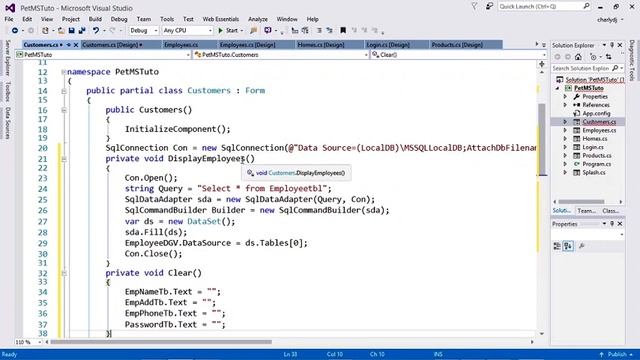Open the Debug menu
The width and height of the screenshot is (640, 360).
click(x=119, y=19)
